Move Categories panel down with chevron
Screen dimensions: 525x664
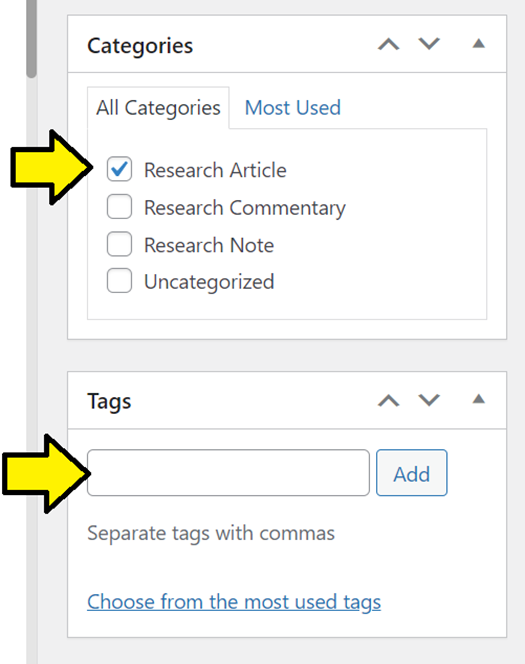(429, 44)
